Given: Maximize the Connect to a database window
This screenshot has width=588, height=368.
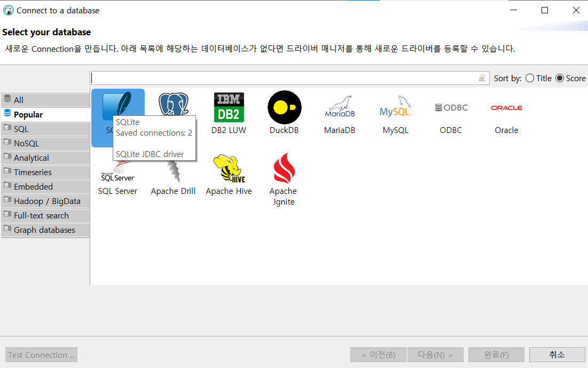Looking at the screenshot, I should 545,10.
